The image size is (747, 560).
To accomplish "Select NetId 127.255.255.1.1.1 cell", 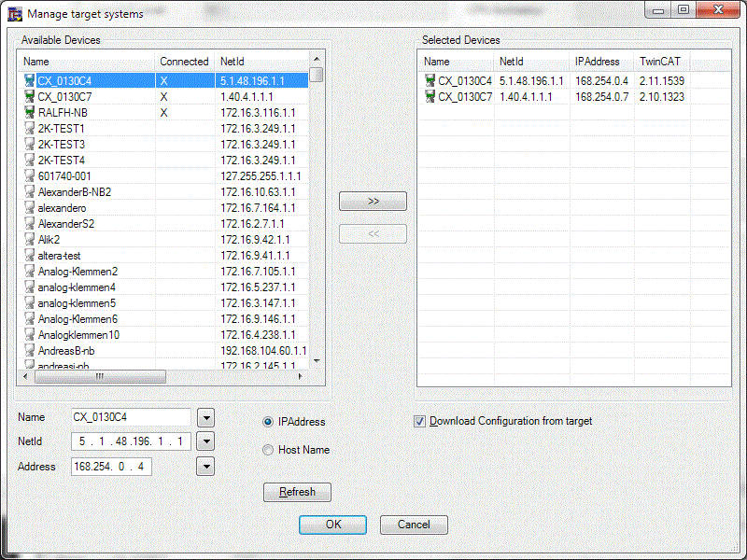I will click(x=261, y=176).
